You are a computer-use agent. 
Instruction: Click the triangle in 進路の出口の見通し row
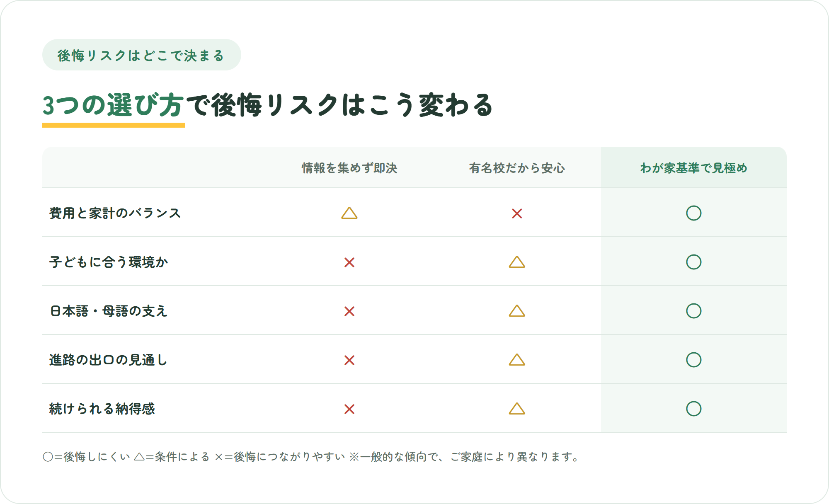tap(517, 360)
